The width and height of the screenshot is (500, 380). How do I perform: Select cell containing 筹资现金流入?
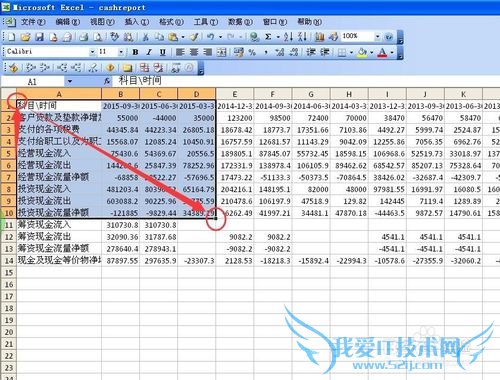tap(59, 225)
